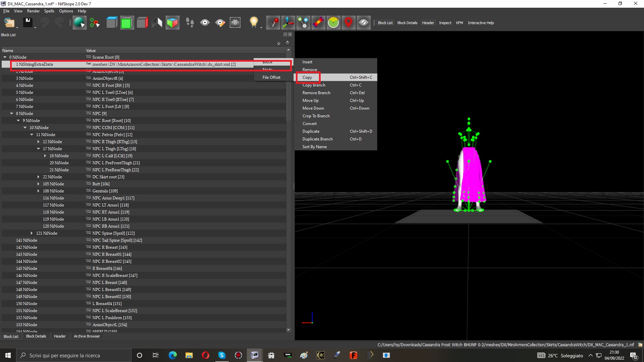
Task: Click the Windows taskbar search box
Action: 74,355
